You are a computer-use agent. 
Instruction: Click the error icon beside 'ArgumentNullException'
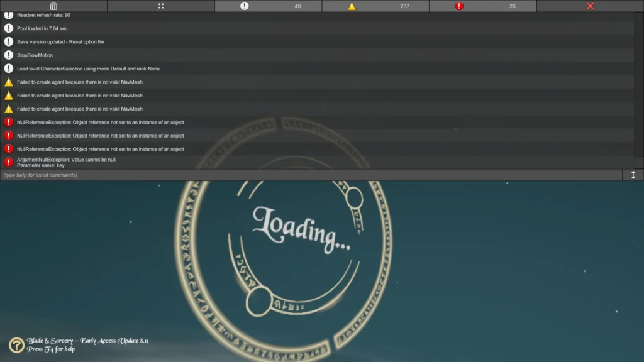(x=9, y=162)
